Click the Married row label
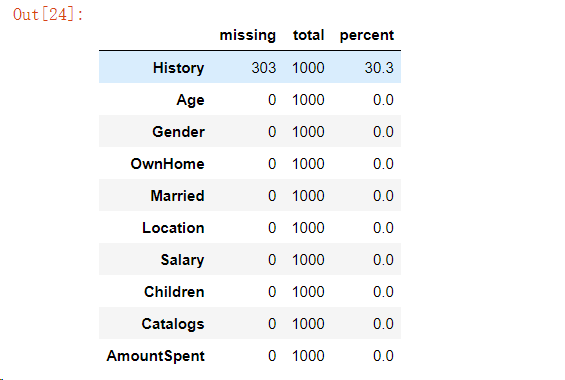 pyautogui.click(x=177, y=196)
